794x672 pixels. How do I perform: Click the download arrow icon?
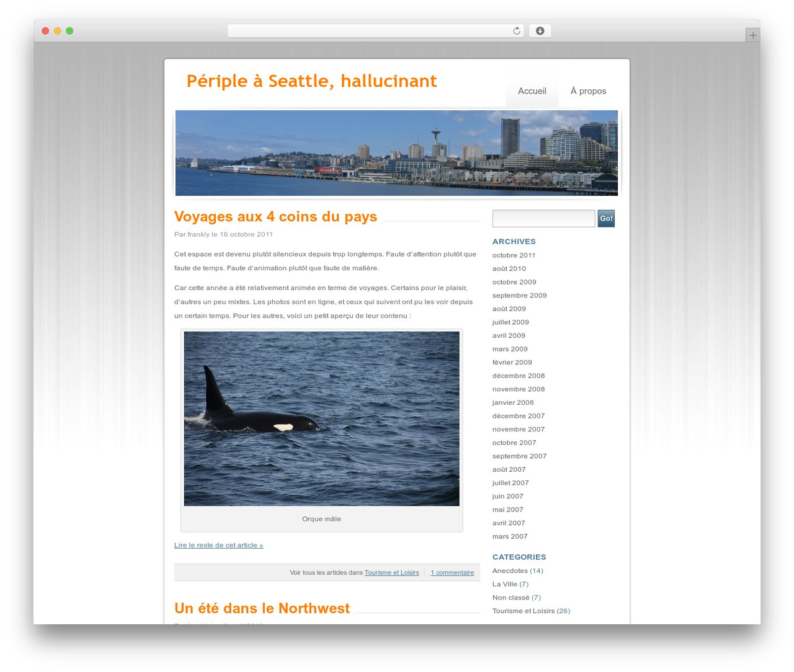(540, 31)
